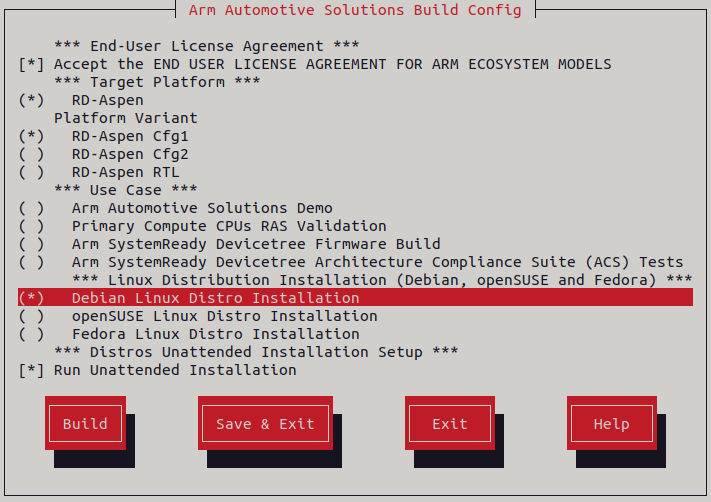
Task: Click the Distros Unattended Installation Setup heading
Action: (256, 352)
